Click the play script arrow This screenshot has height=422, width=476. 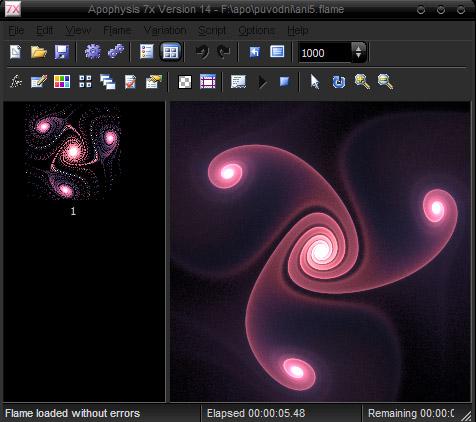(x=262, y=82)
